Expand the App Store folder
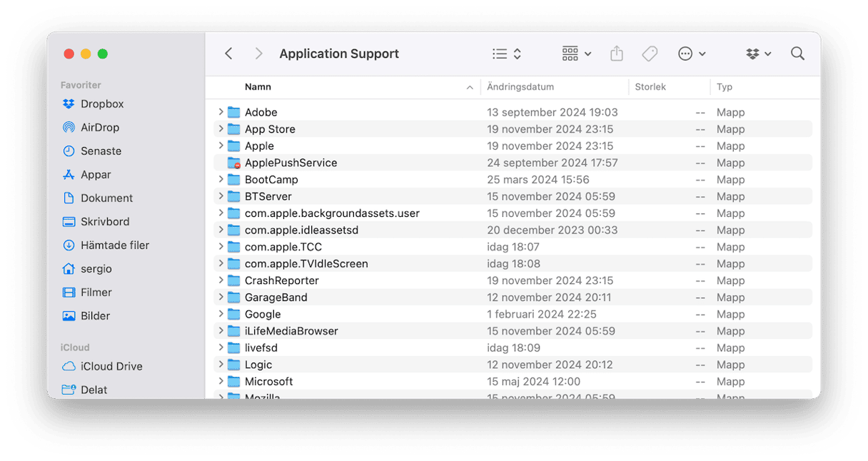The width and height of the screenshot is (868, 461). point(221,129)
